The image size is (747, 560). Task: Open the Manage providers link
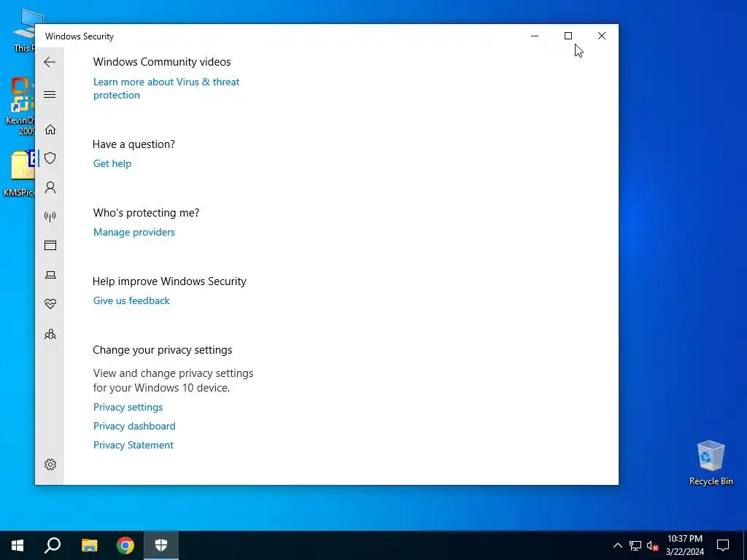(134, 232)
